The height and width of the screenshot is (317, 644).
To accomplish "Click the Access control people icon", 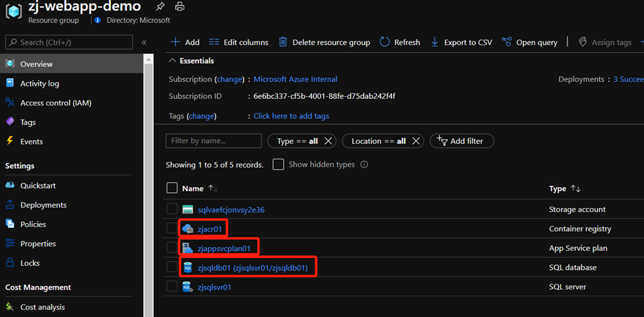I will tap(10, 103).
